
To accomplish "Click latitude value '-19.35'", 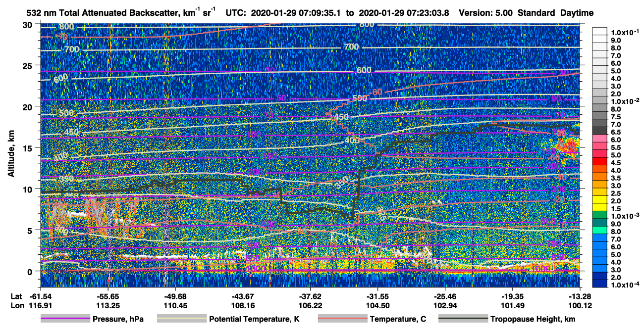I will [512, 297].
